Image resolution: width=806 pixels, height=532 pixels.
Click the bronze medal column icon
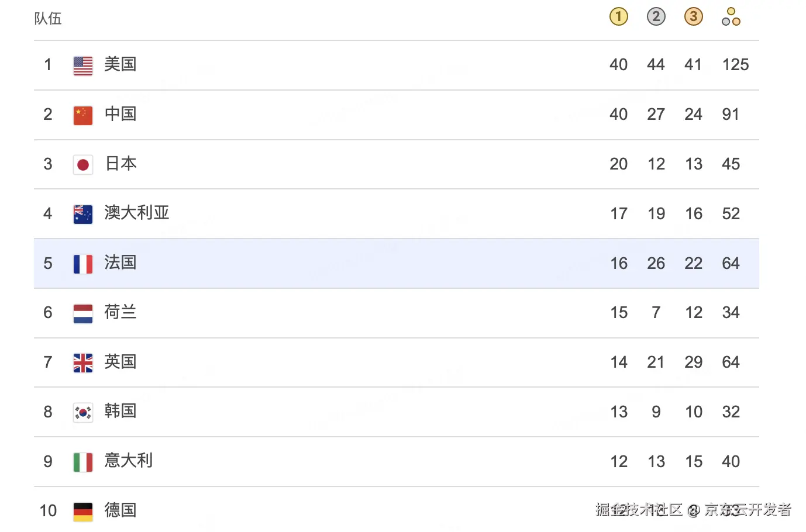(693, 17)
